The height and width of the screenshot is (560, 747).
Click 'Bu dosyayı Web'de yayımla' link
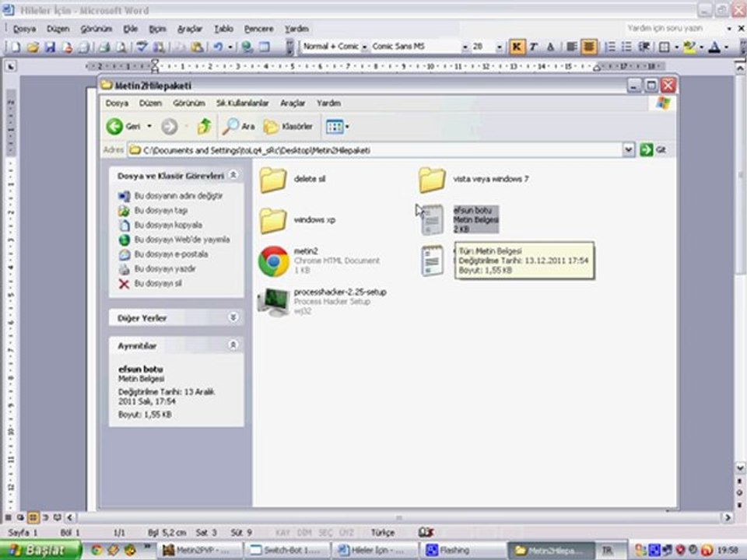click(182, 240)
